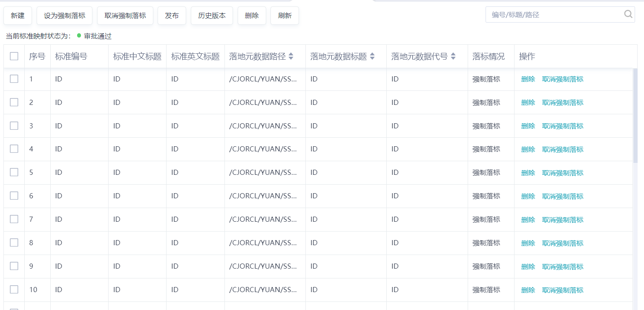This screenshot has height=310, width=644.
Task: Sort by 落地元数据代号 column arrows
Action: 453,56
